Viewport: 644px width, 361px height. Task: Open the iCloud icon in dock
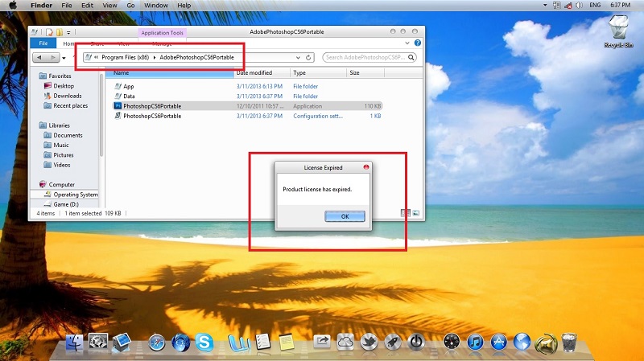click(x=345, y=342)
